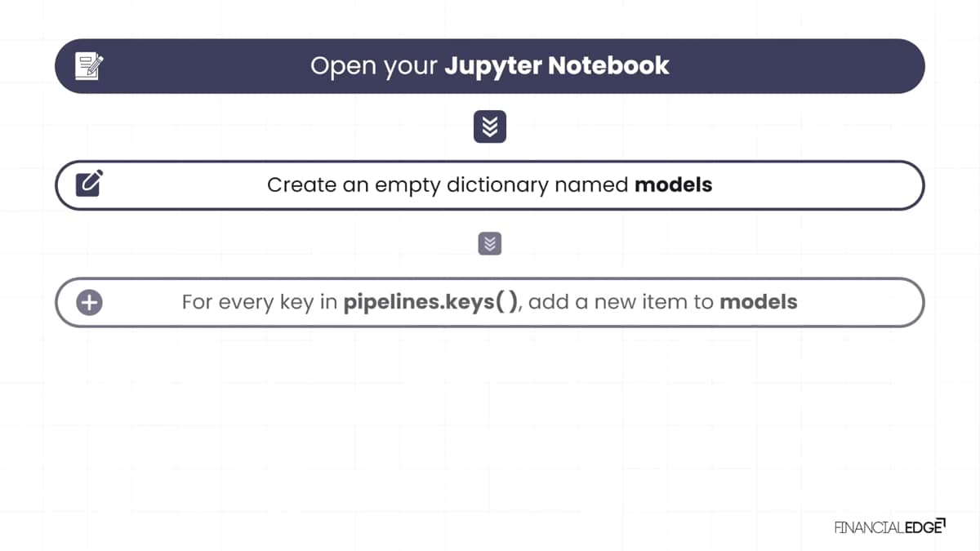Image resolution: width=980 pixels, height=551 pixels.
Task: Click the bold pipelines.keys( ) text
Action: click(430, 303)
